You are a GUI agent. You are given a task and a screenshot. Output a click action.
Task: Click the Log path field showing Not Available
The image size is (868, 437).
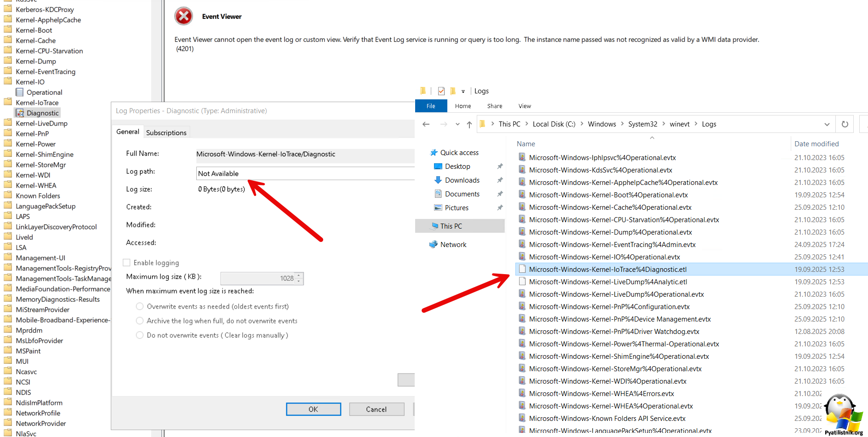point(305,173)
